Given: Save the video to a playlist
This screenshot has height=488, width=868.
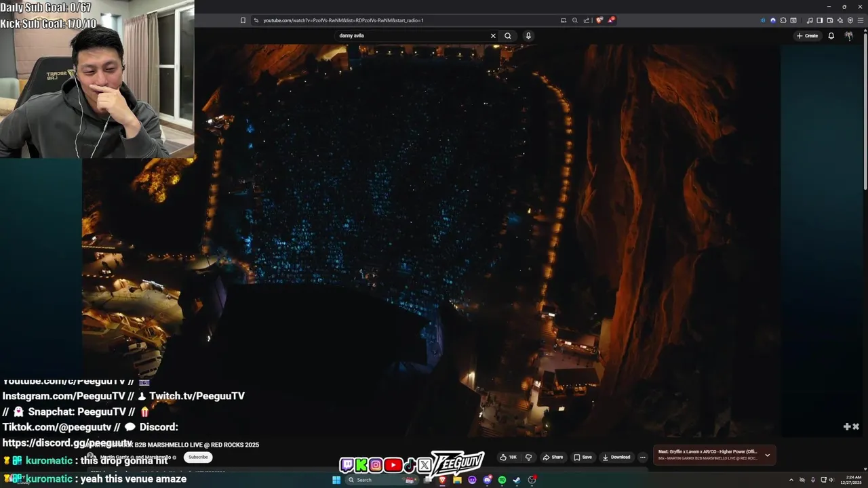Looking at the screenshot, I should (583, 457).
